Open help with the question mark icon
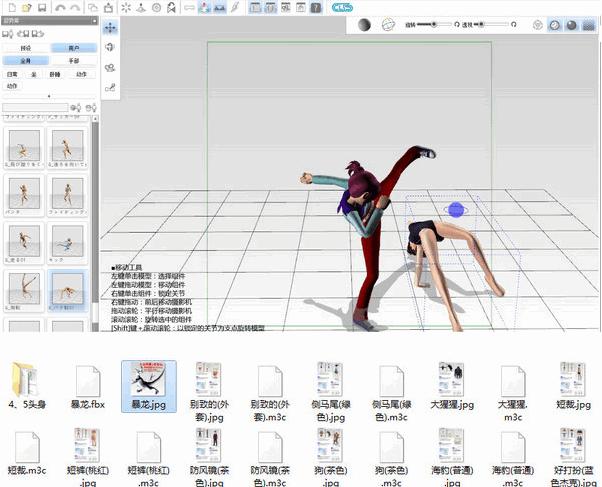This screenshot has height=487, width=602. [x=316, y=7]
